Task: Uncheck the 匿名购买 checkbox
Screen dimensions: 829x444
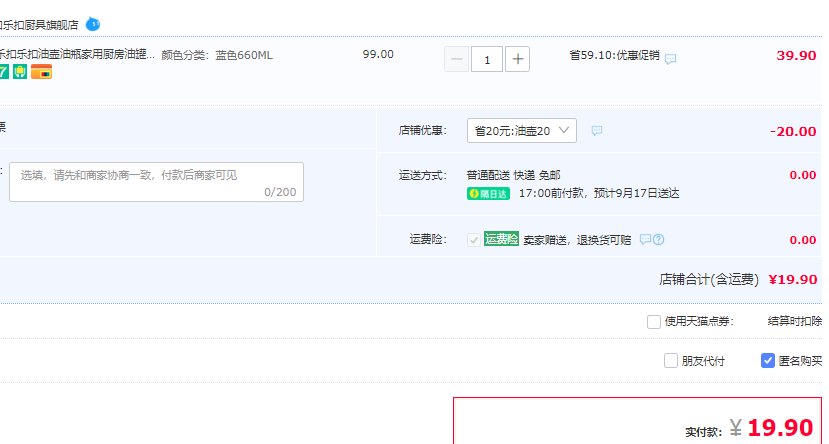Action: coord(768,361)
